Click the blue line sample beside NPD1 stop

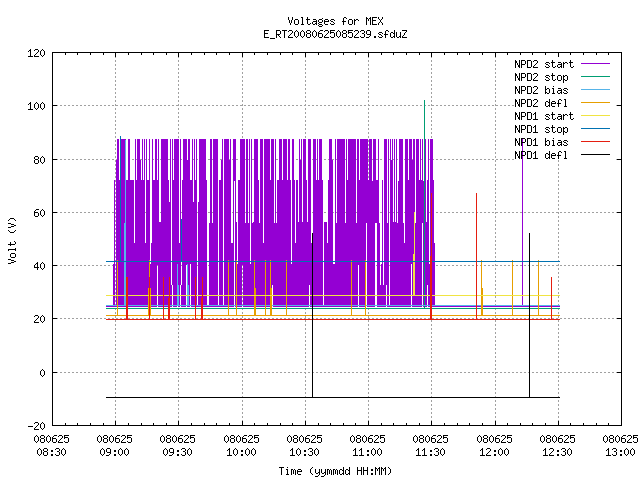coord(596,129)
